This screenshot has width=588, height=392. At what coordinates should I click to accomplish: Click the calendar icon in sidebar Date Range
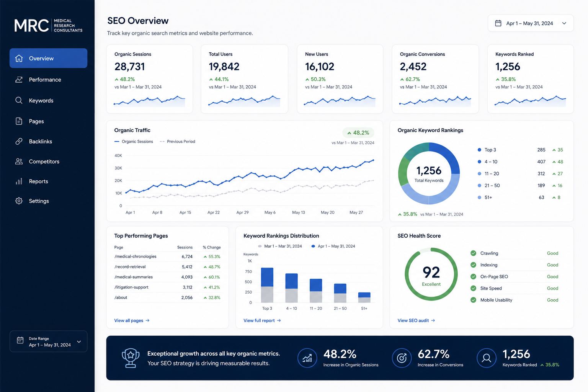pyautogui.click(x=20, y=340)
